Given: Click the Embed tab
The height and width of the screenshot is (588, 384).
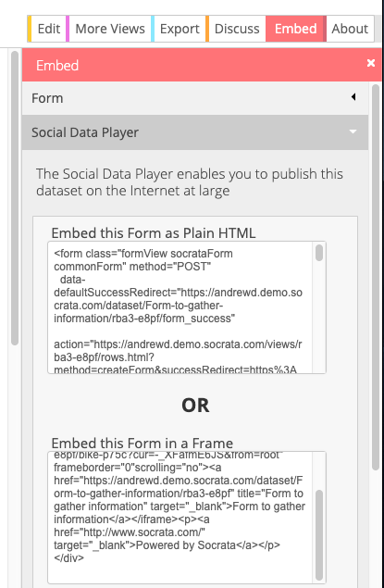Looking at the screenshot, I should [296, 29].
